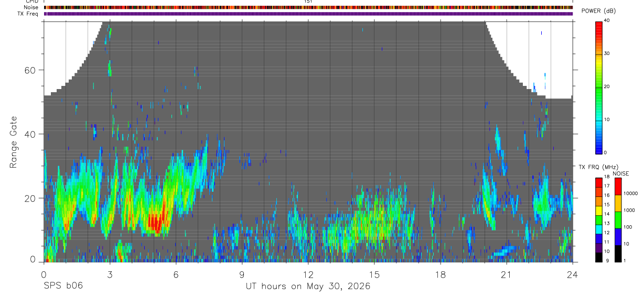Click the TX FRQ (MHz) color scale

tap(599, 219)
